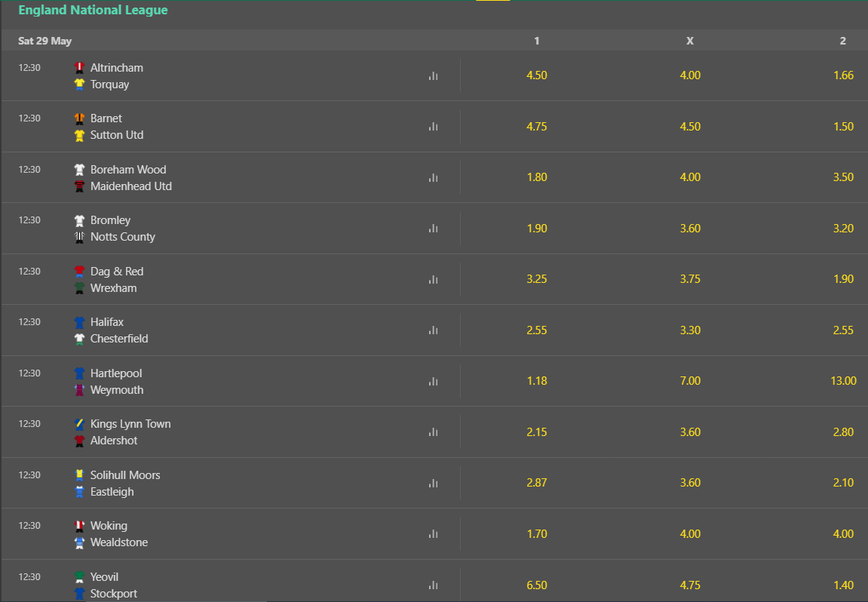Screen dimensions: 868x602
Task: View statistics icon for Boreham Wood match
Action: (433, 178)
